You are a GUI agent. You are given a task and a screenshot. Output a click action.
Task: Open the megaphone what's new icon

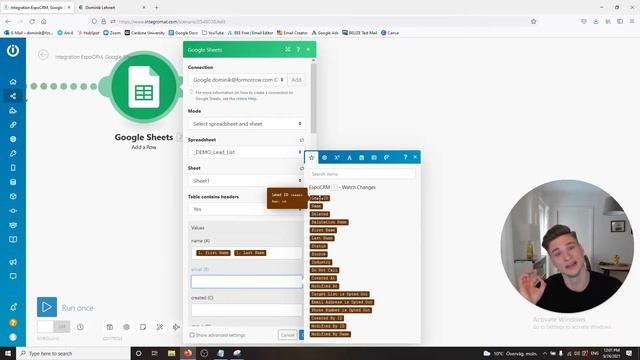13,262
